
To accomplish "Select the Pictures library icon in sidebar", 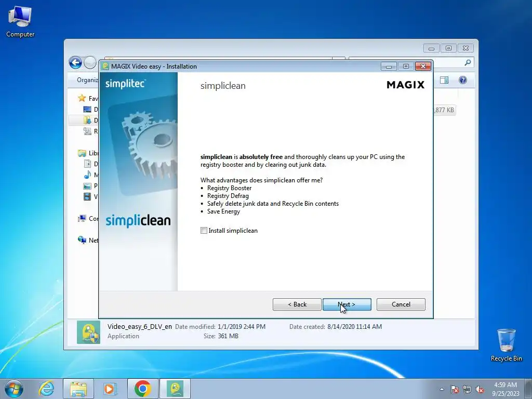I will tap(87, 186).
